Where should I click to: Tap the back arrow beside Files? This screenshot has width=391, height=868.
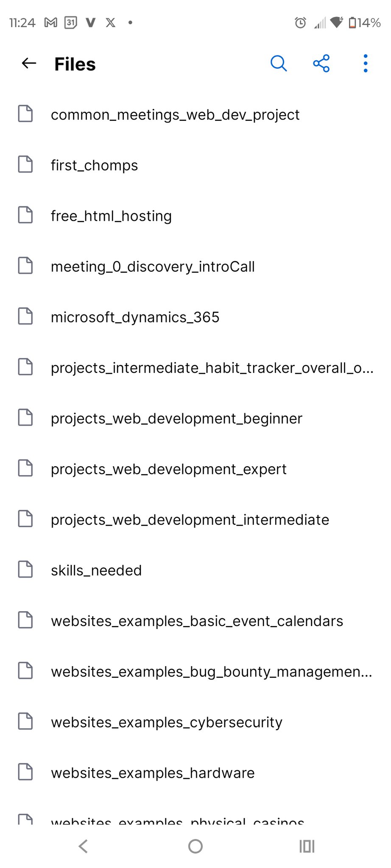(29, 64)
